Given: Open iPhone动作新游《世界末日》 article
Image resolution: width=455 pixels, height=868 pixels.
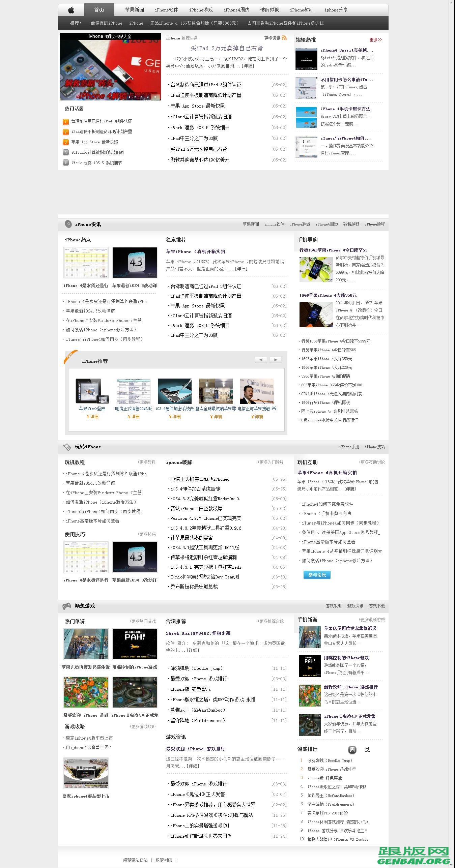Looking at the screenshot, I should [201, 836].
